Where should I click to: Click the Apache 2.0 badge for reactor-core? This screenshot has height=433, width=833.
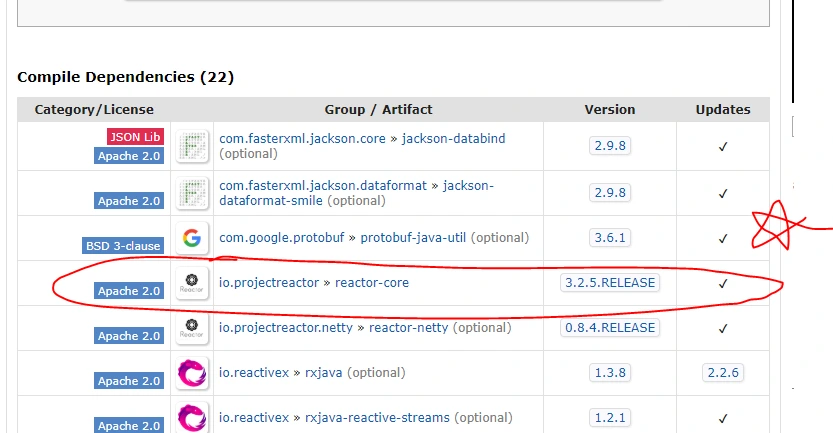[129, 291]
